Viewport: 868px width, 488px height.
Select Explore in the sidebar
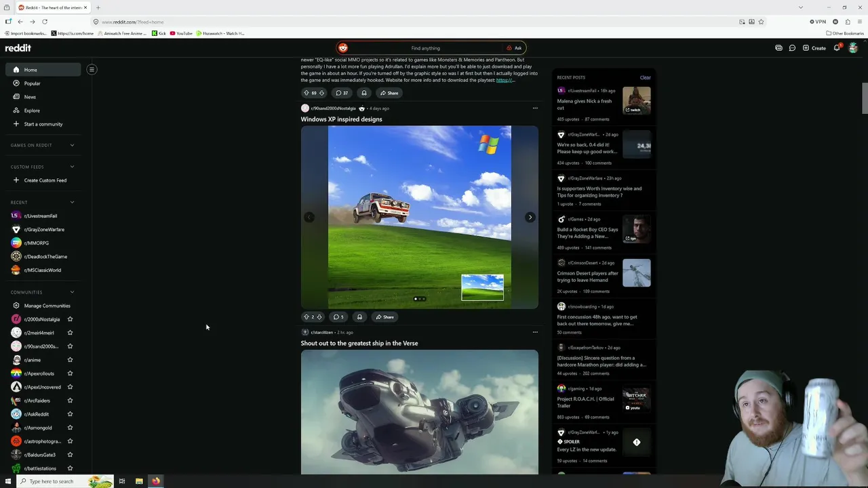pyautogui.click(x=43, y=110)
